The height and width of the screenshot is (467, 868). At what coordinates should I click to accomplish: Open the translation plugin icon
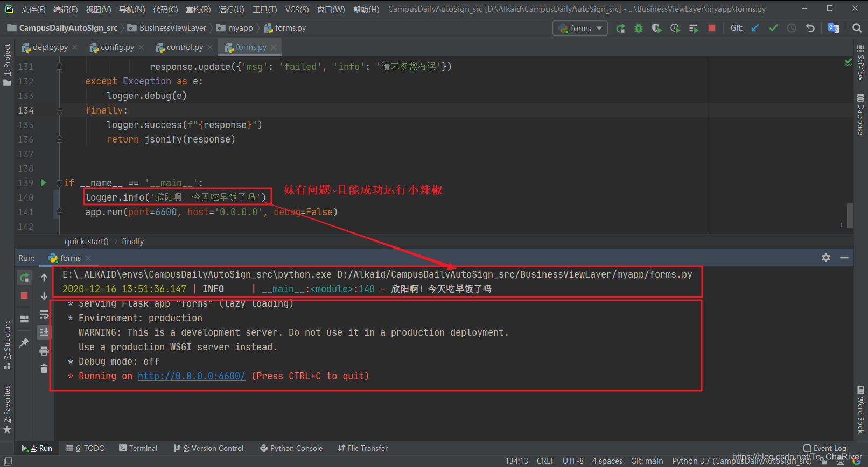(x=833, y=28)
